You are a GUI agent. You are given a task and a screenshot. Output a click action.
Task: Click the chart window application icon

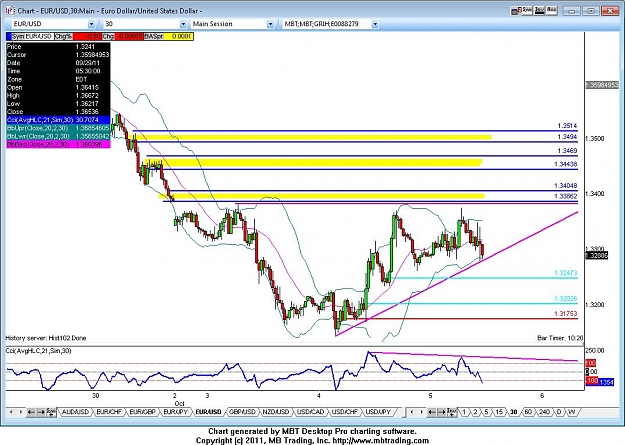(x=10, y=10)
